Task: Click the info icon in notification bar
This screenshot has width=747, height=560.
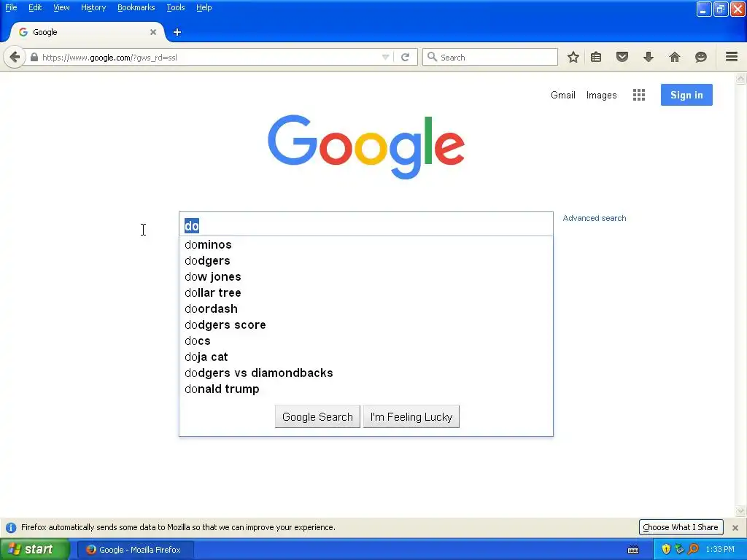Action: click(11, 528)
